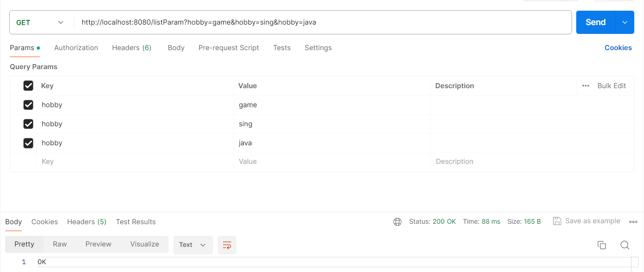Screen dimensions: 644x272
Task: Open the Cookies link
Action: point(618,48)
